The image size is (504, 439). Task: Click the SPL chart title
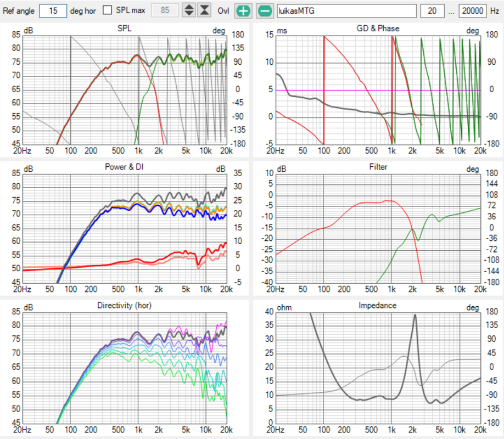(x=125, y=29)
